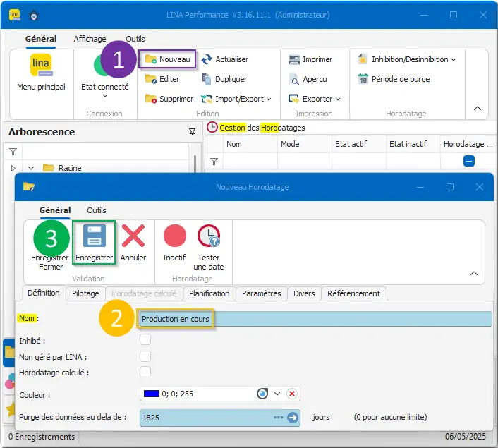Click the lina app icon in title bar
This screenshot has width=498, height=448.
(x=15, y=15)
